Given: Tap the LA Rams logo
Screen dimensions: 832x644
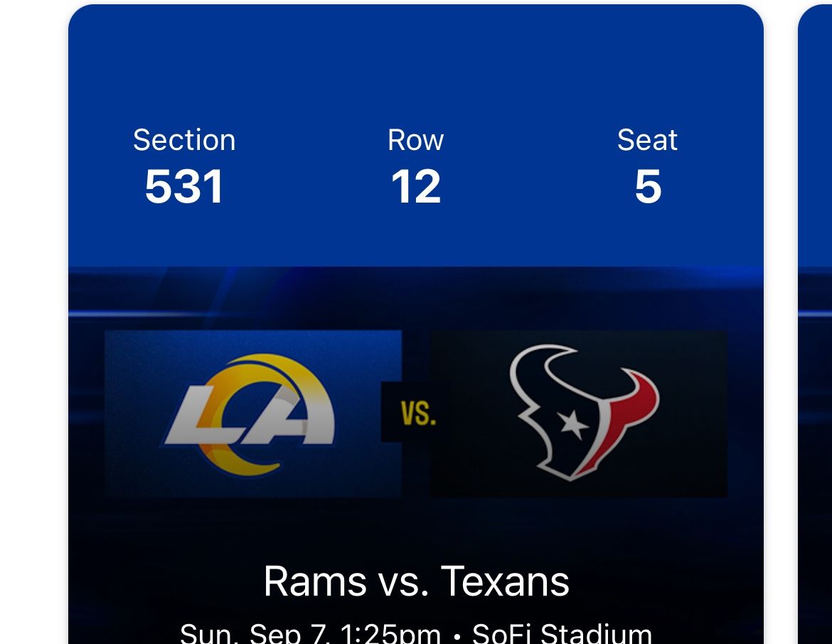Looking at the screenshot, I should coord(250,414).
